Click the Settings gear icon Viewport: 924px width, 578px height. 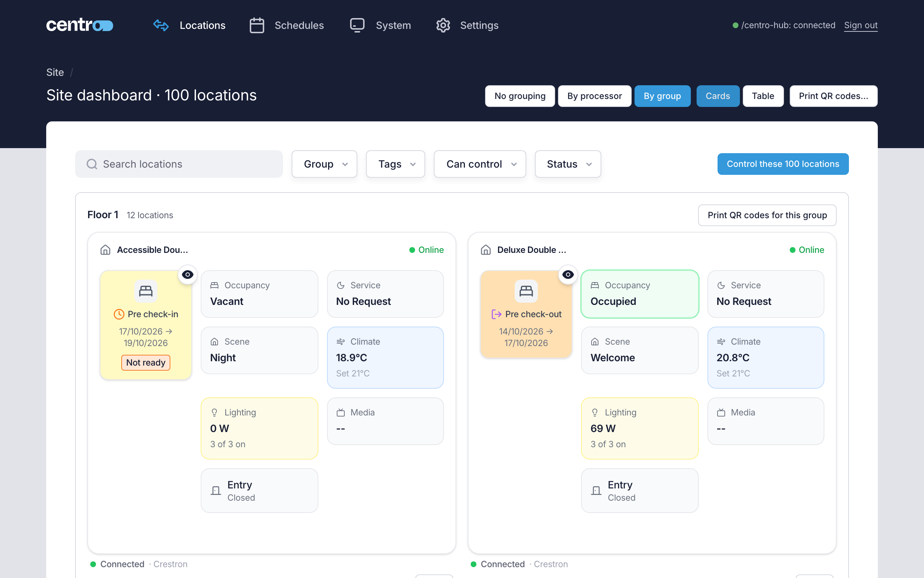[443, 25]
